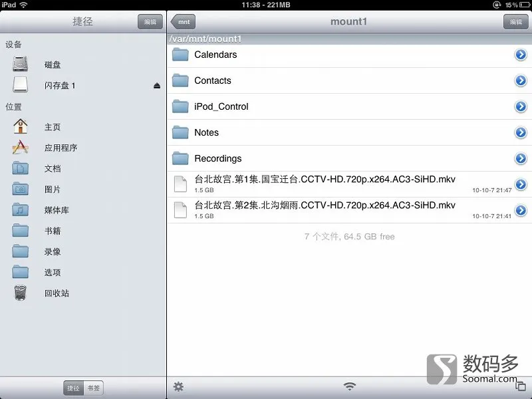Select 媒体库 shortcut label
Image resolution: width=532 pixels, height=399 pixels.
coord(57,210)
